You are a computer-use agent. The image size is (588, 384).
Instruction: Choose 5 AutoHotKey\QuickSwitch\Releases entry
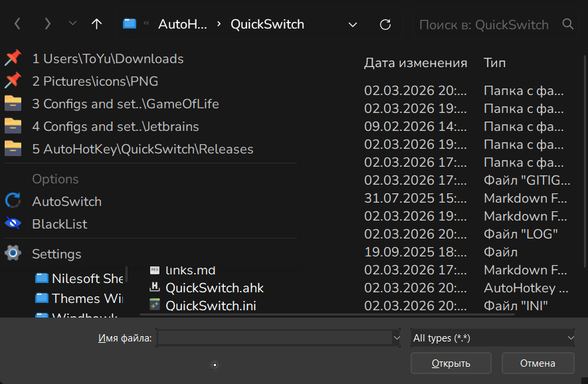(142, 149)
